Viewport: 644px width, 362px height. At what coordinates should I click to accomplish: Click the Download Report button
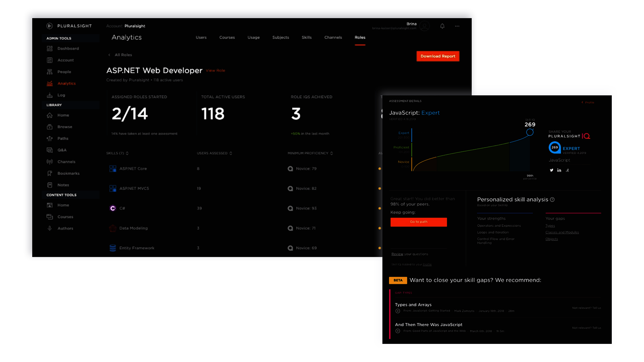pos(438,56)
